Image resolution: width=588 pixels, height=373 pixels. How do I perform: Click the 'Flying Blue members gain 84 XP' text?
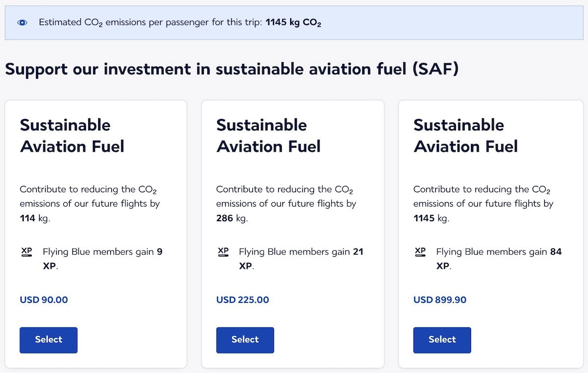click(498, 258)
